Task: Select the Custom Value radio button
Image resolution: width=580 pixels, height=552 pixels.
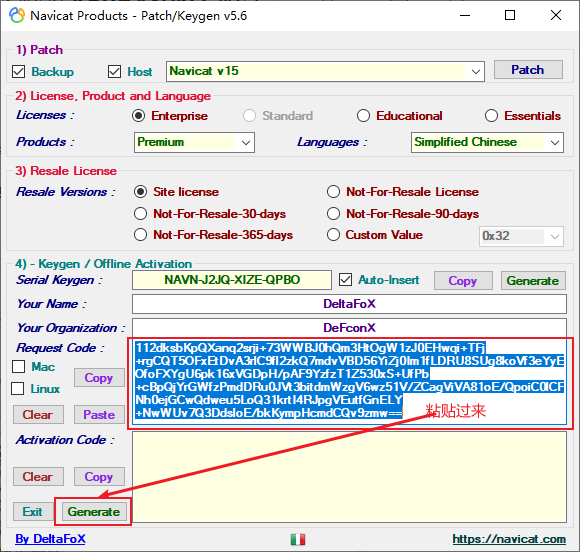Action: pyautogui.click(x=333, y=235)
